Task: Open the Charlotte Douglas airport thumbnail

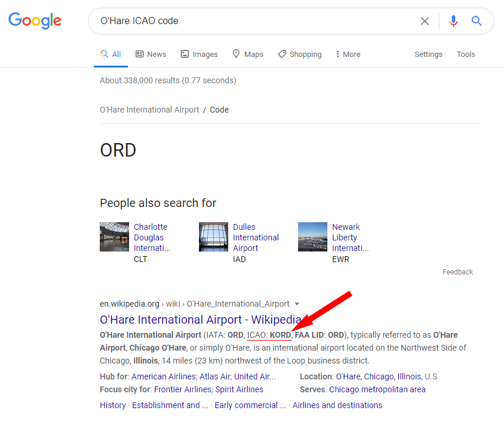Action: point(114,237)
